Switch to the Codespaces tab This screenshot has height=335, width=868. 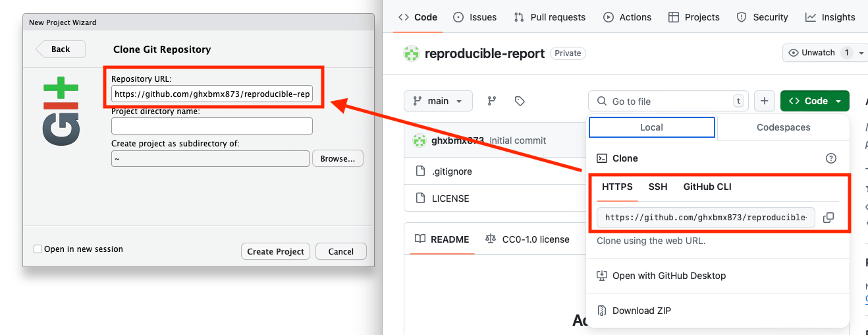click(x=783, y=127)
